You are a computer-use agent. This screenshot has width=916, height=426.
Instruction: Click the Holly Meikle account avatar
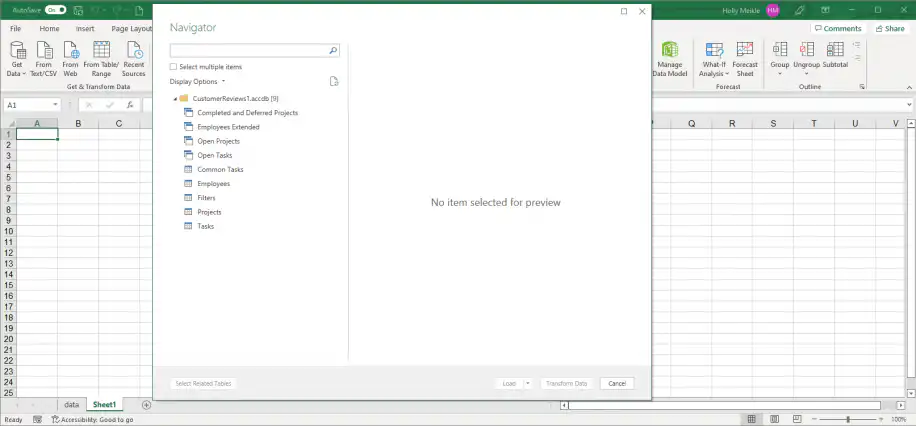coord(773,11)
